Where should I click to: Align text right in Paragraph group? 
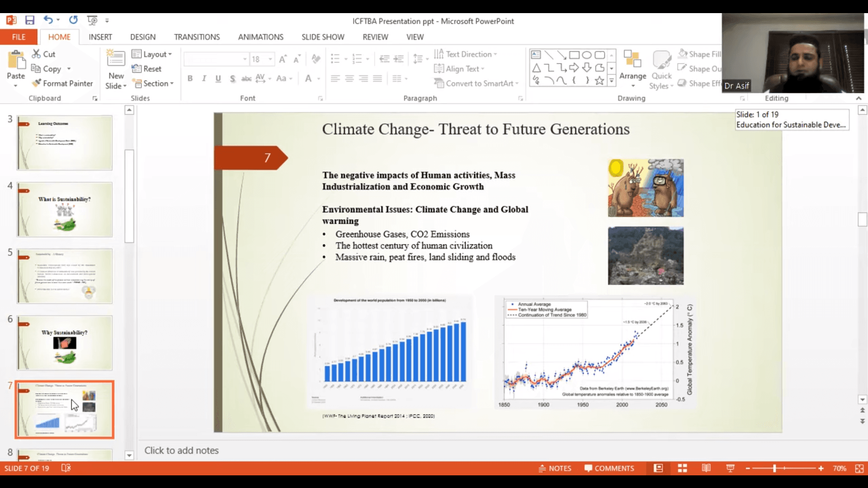click(x=363, y=79)
